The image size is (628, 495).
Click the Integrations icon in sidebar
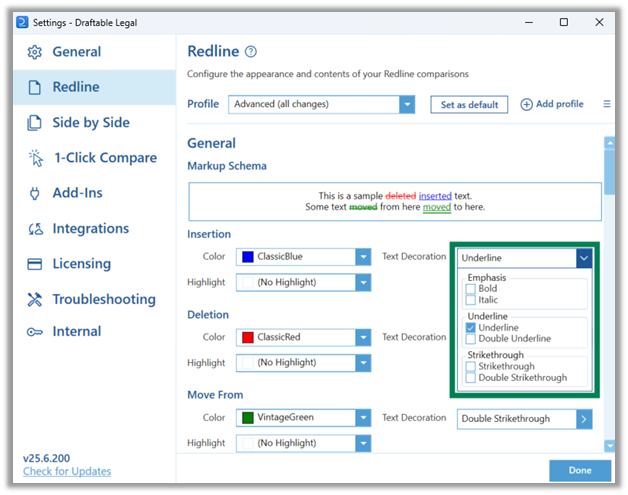click(x=35, y=229)
